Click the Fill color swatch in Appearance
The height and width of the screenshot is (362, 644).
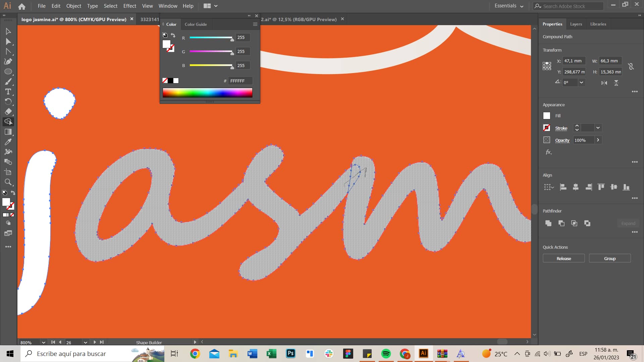547,116
